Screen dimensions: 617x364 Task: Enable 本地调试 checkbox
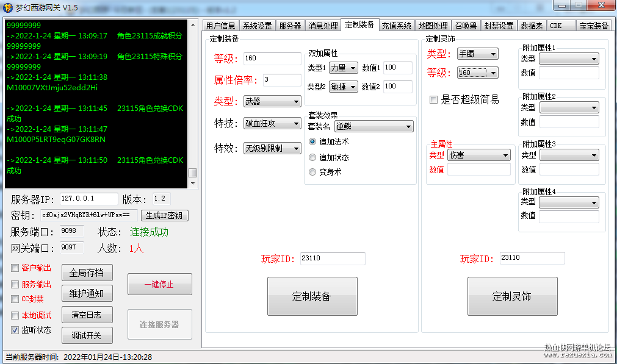15,315
